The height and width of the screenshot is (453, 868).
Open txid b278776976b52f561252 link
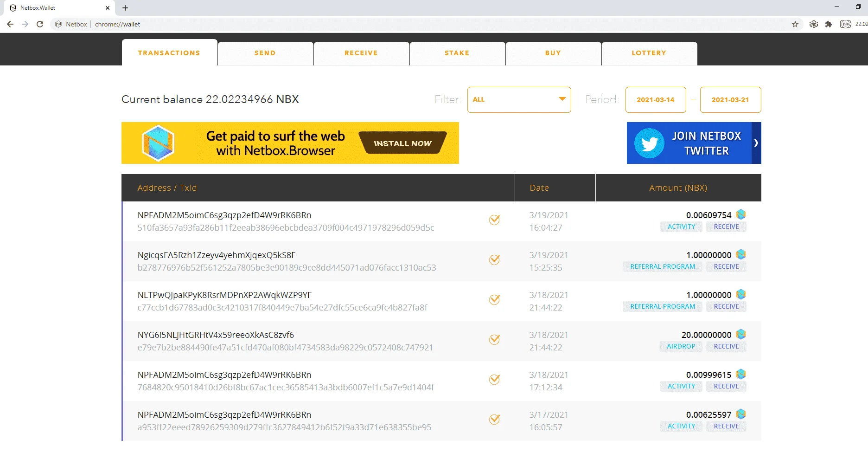tap(287, 267)
